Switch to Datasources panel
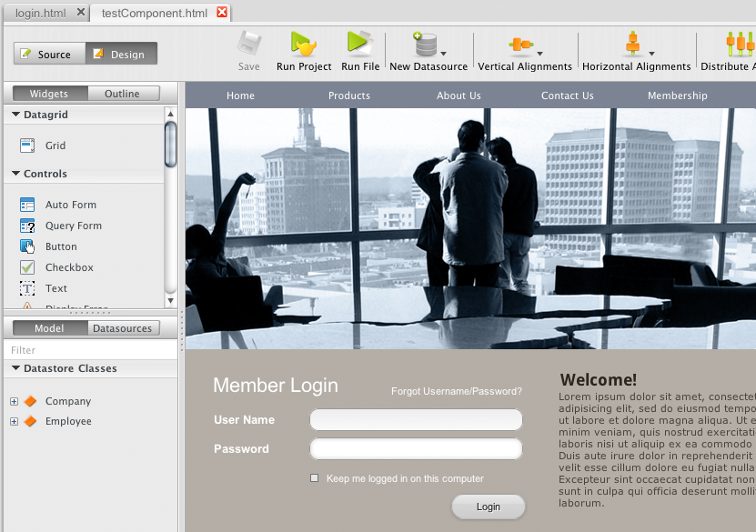 123,328
